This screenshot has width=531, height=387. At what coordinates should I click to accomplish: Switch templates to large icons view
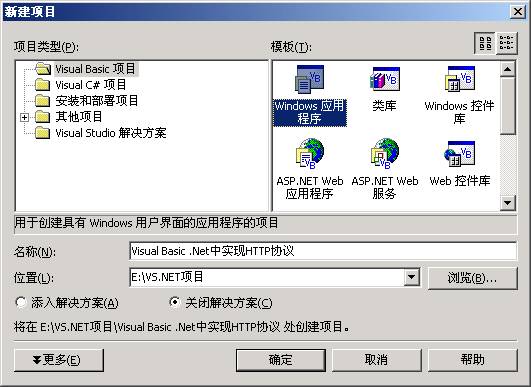(x=485, y=43)
